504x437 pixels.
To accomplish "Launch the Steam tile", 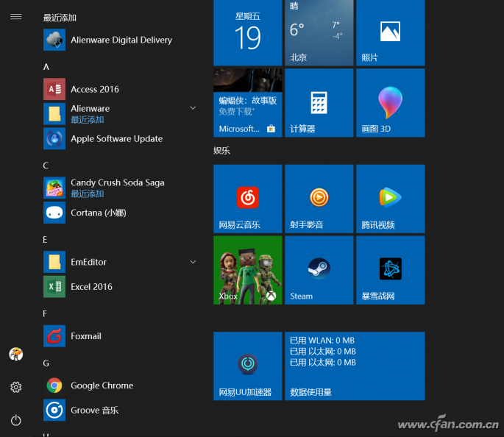I will coord(319,270).
